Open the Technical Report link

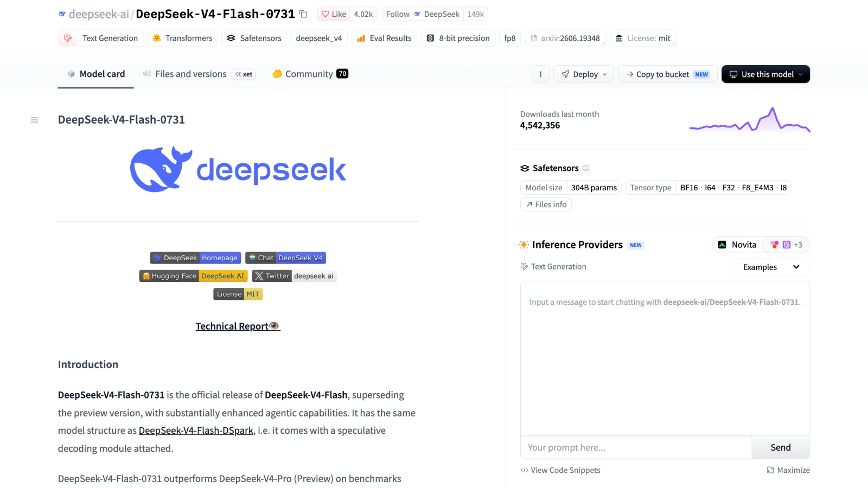[238, 326]
